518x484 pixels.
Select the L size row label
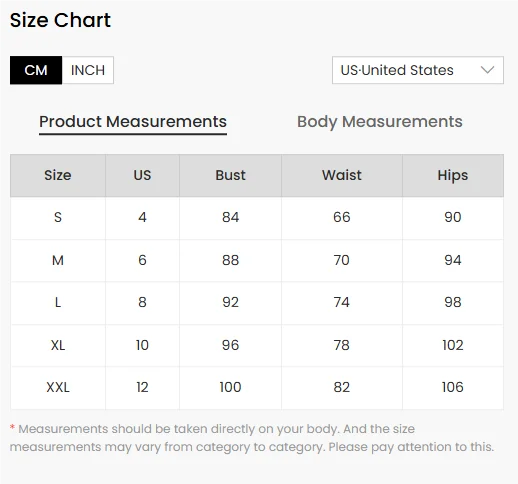click(58, 302)
